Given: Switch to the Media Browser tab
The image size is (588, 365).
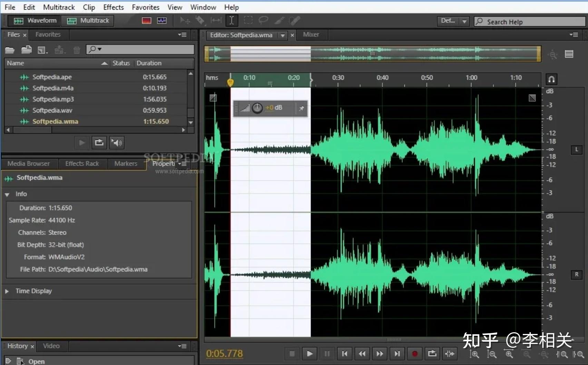Looking at the screenshot, I should (x=29, y=164).
